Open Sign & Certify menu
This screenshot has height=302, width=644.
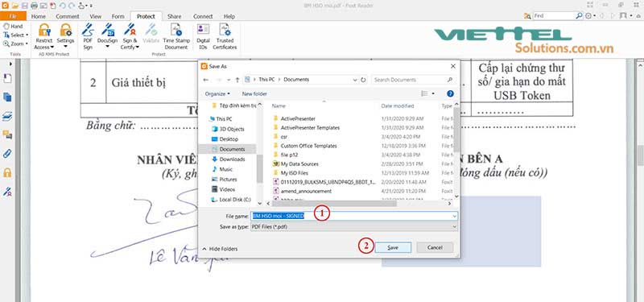tap(130, 36)
